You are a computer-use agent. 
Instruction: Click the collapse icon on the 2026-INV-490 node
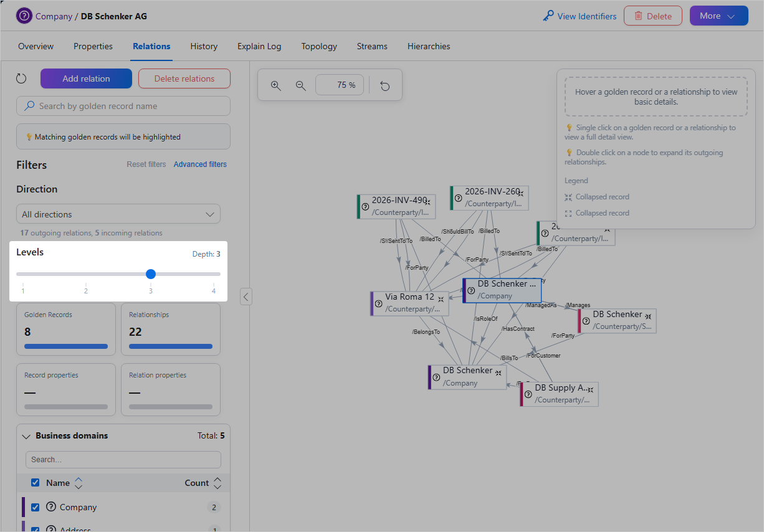coord(427,202)
